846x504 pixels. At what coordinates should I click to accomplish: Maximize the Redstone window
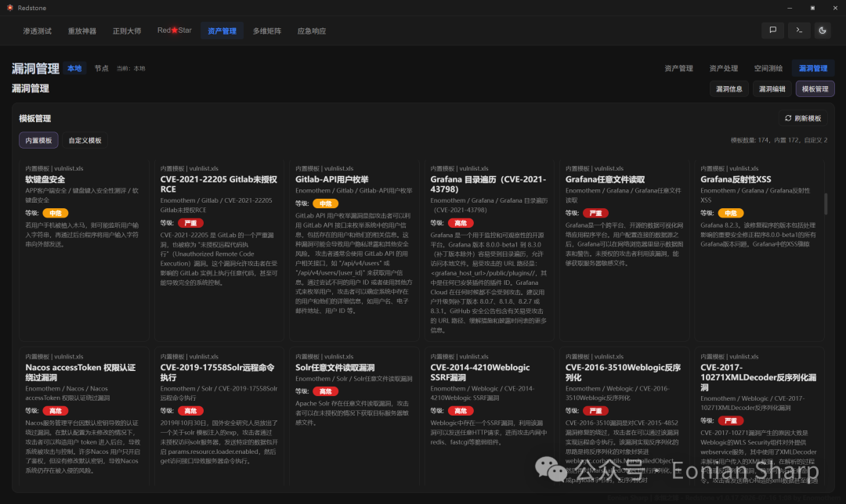tap(812, 8)
